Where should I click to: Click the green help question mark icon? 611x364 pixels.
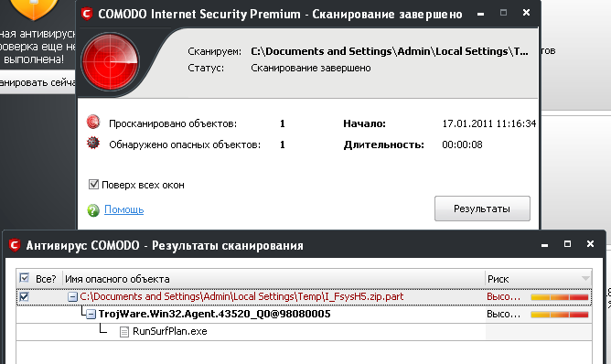point(93,210)
